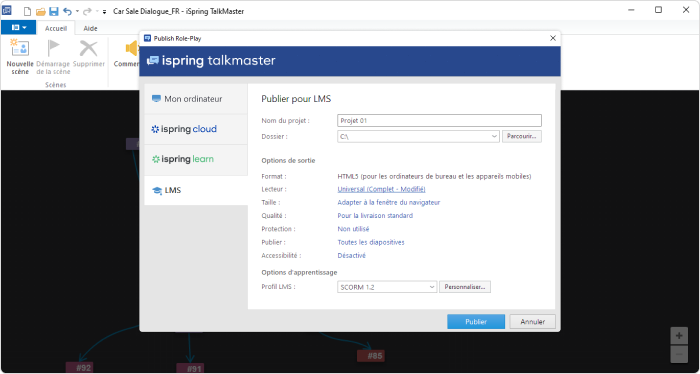Open the Profil LMS SCORM 1.2 dropdown
The width and height of the screenshot is (700, 374).
pyautogui.click(x=387, y=287)
